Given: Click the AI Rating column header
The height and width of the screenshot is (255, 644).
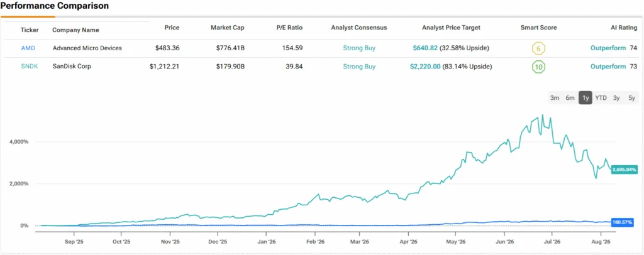Looking at the screenshot, I should click(x=624, y=28).
